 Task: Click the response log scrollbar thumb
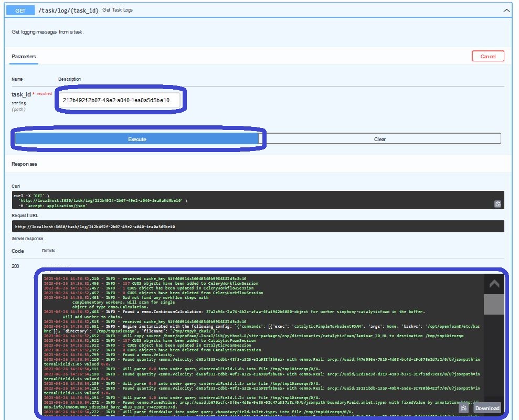click(494, 304)
